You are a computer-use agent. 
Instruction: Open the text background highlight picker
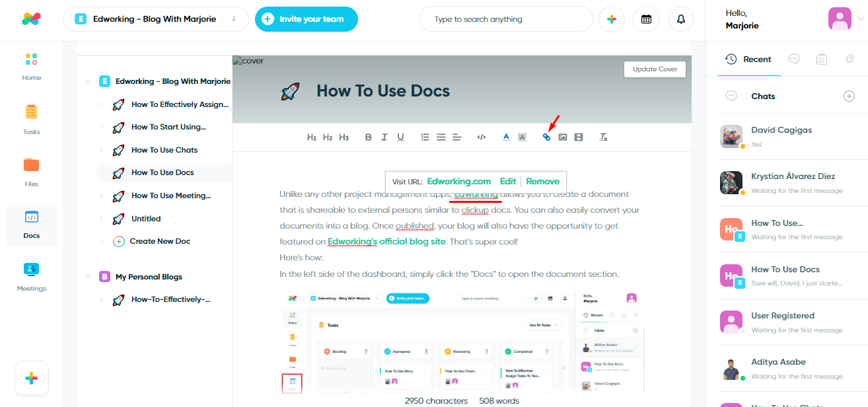click(522, 137)
